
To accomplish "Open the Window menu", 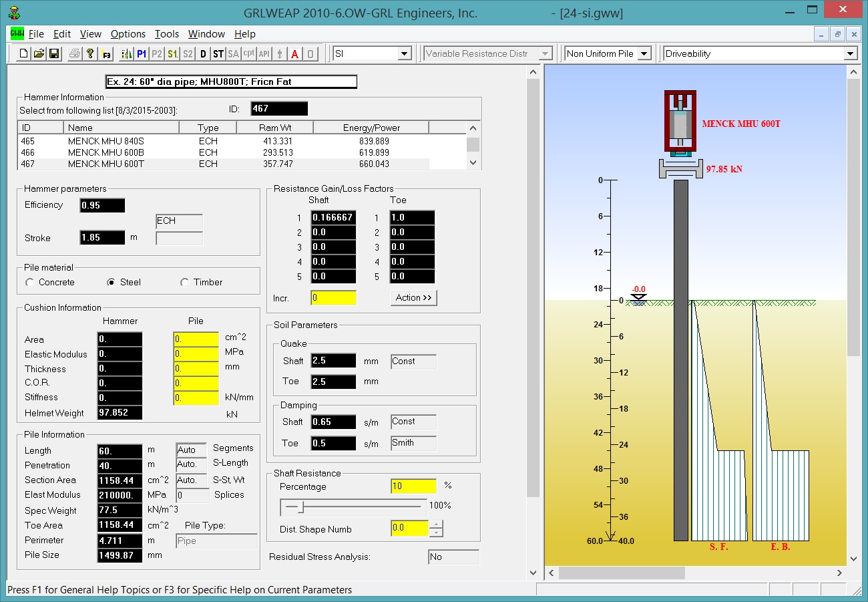I will coord(206,34).
